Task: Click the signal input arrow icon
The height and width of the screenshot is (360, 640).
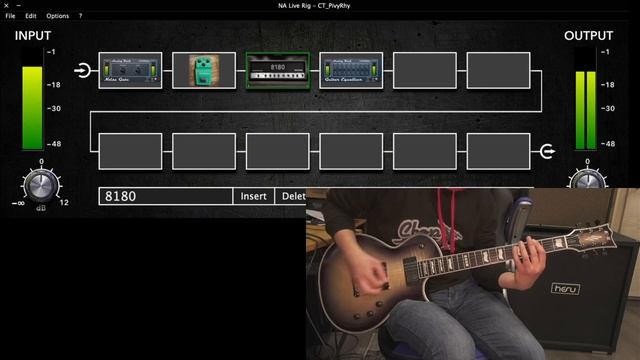Action: pos(83,70)
